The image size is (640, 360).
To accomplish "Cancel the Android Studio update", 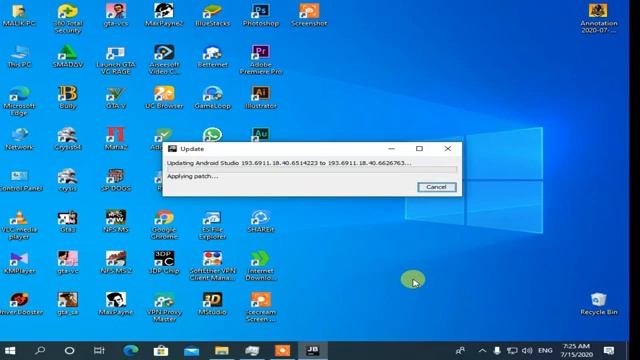I will [437, 187].
